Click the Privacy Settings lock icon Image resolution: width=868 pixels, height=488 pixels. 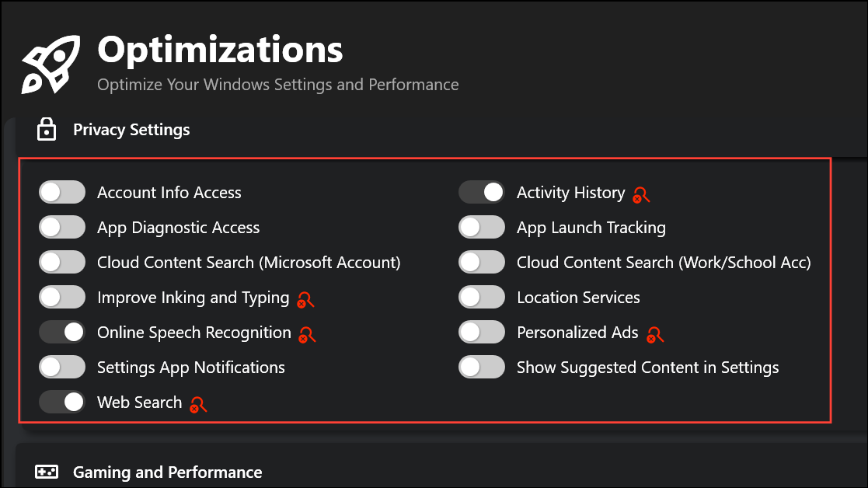pyautogui.click(x=47, y=130)
